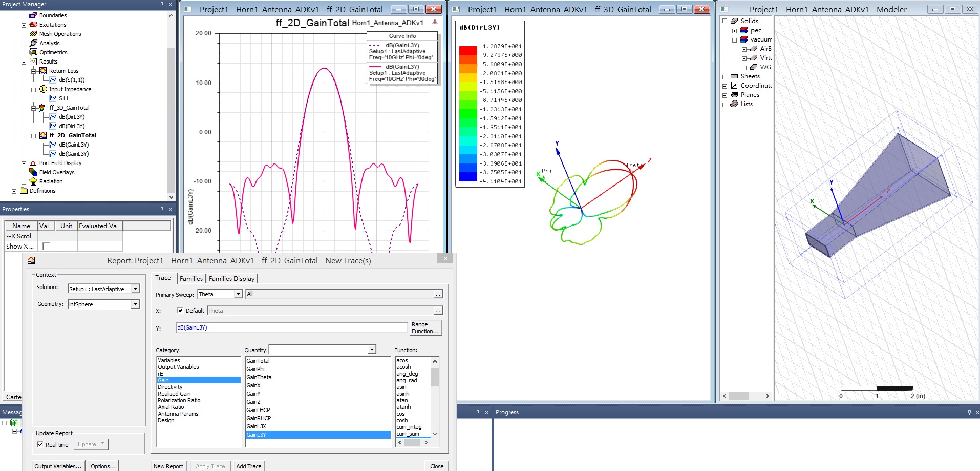Image resolution: width=980 pixels, height=471 pixels.
Task: Toggle the Show X scrollbar checkbox in Properties
Action: (x=46, y=246)
